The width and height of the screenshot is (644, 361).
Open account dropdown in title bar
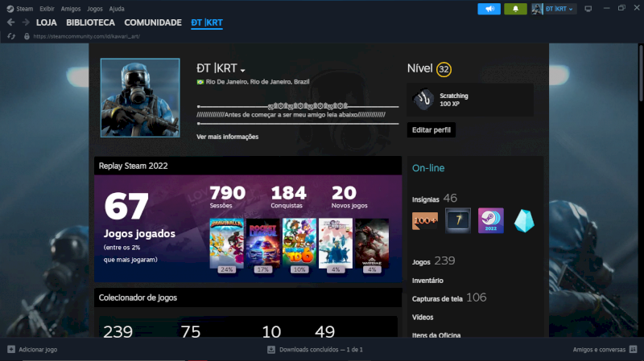[x=559, y=9]
